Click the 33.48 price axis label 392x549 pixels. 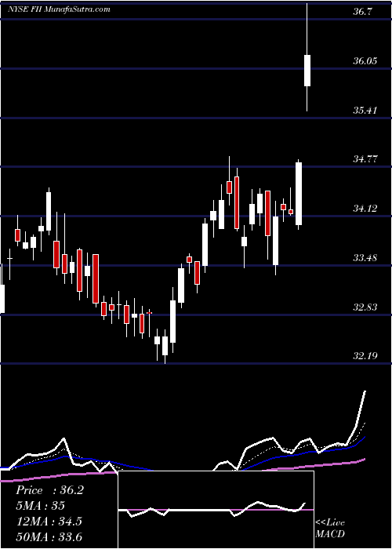click(365, 258)
